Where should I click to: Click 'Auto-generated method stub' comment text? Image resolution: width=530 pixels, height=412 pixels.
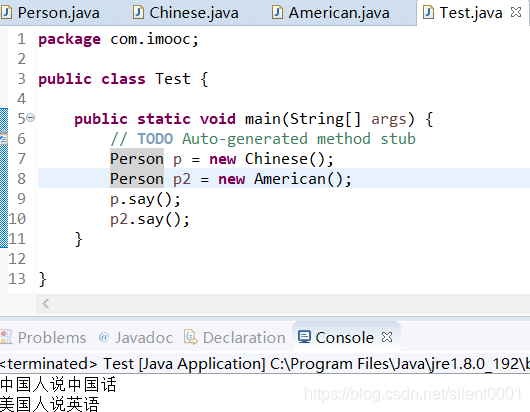pos(299,139)
